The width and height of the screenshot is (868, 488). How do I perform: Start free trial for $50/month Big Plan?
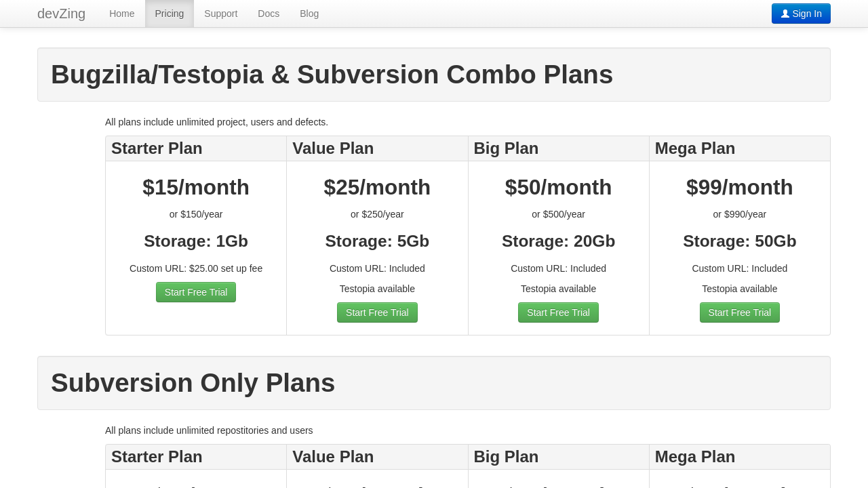(x=558, y=312)
